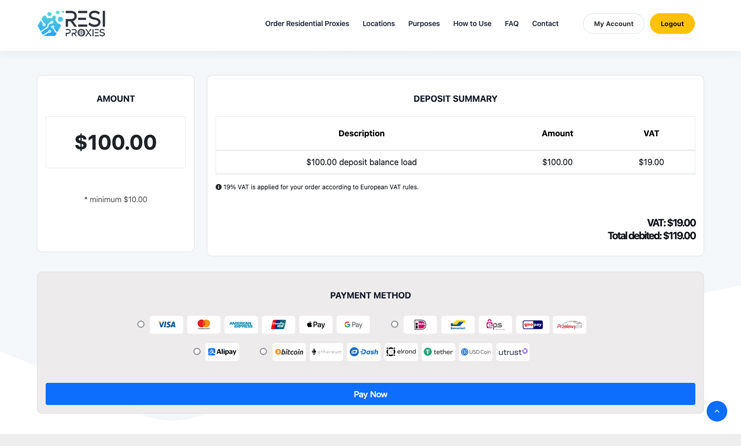Click the "$100.00" Amount table cell
Image resolution: width=741 pixels, height=446 pixels.
tap(558, 162)
